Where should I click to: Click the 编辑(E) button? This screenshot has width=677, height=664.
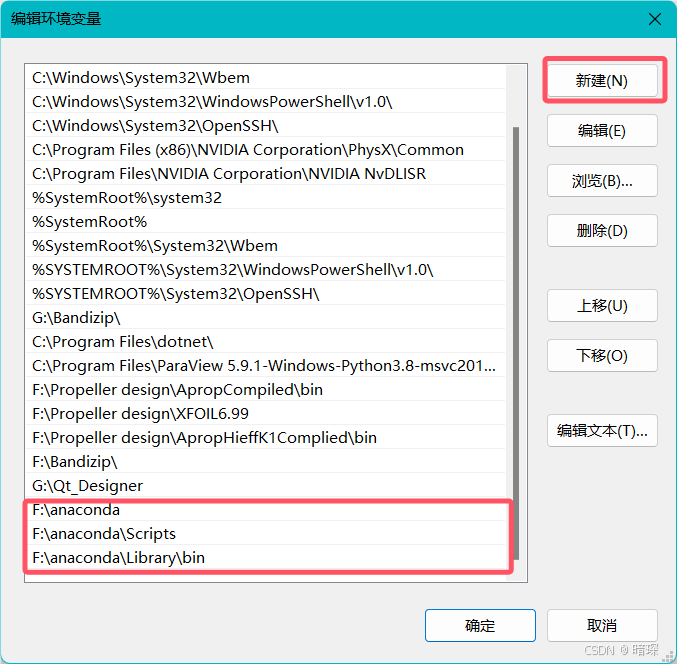602,130
